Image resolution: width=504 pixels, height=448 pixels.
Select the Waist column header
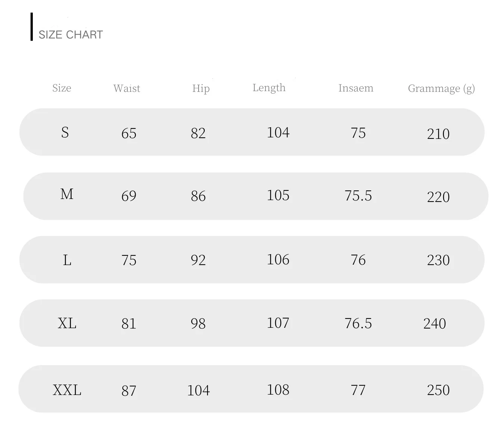coord(127,88)
